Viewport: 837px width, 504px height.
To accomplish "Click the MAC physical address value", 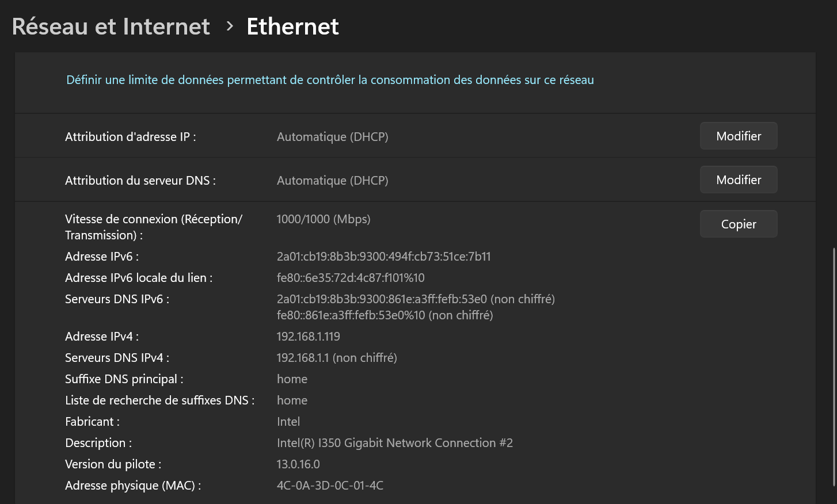I will click(x=329, y=486).
